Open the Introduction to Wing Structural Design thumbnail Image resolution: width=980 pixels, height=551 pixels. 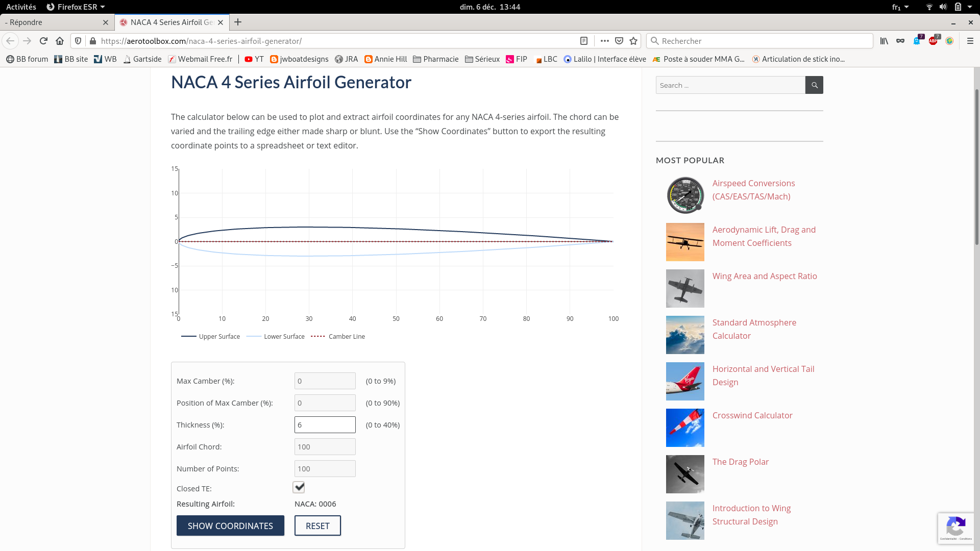click(x=685, y=521)
